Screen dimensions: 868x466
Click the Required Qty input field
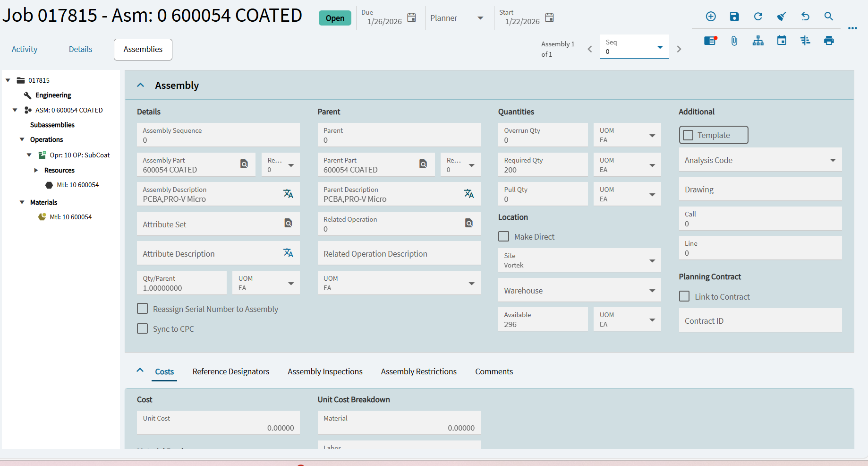click(542, 165)
